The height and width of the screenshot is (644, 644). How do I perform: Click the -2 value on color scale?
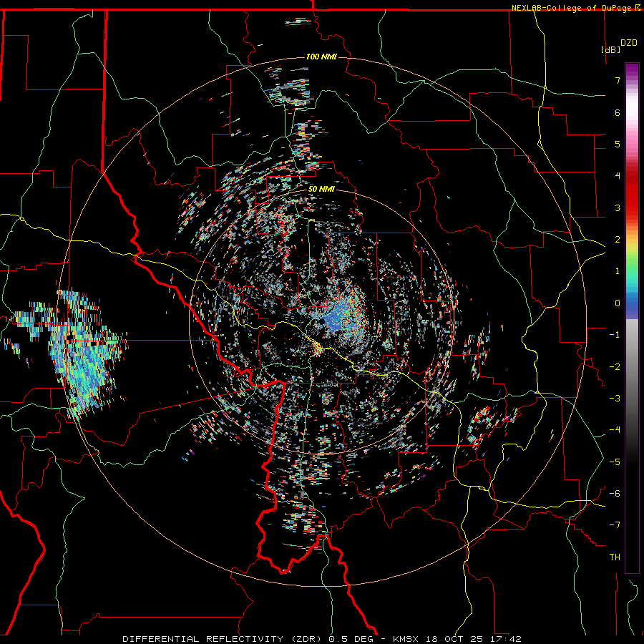[615, 367]
